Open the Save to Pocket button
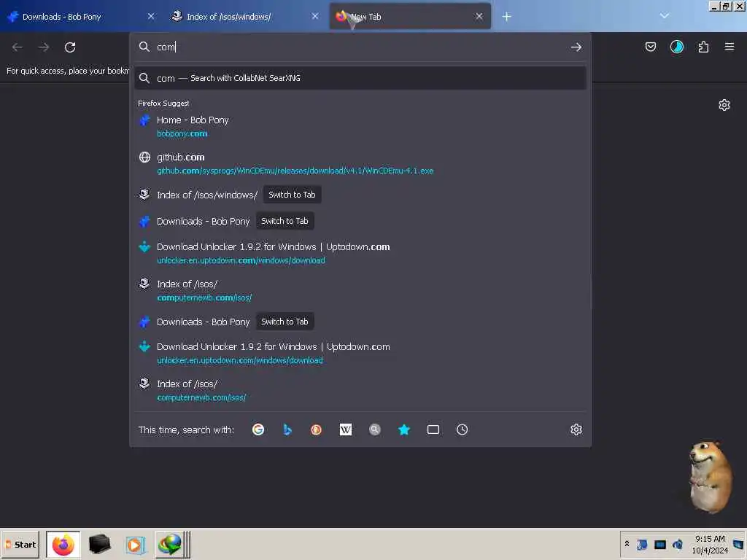 click(x=650, y=47)
